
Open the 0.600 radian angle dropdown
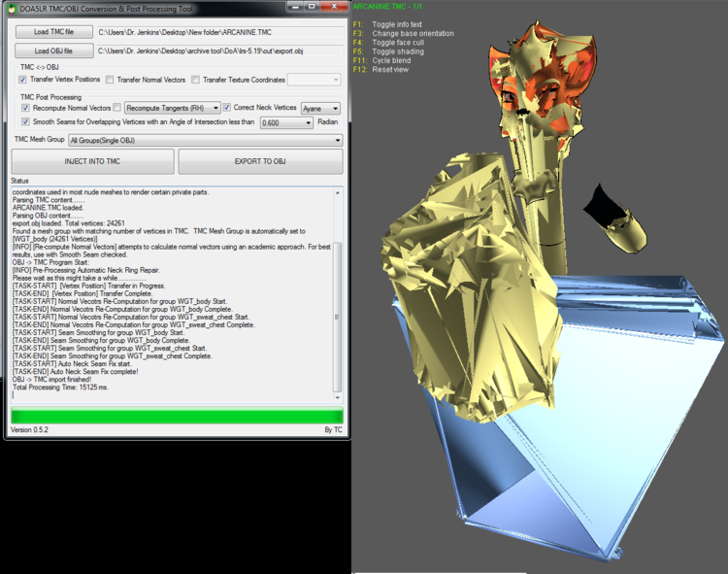(286, 122)
